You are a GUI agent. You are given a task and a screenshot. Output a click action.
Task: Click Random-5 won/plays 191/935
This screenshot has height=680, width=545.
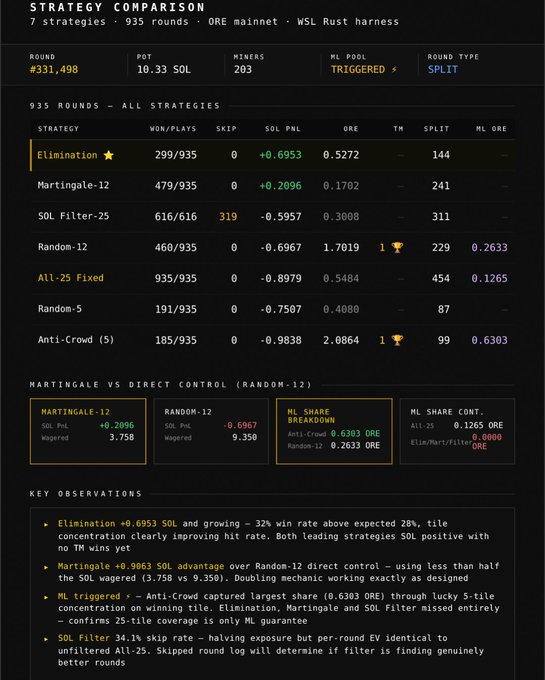coord(176,310)
